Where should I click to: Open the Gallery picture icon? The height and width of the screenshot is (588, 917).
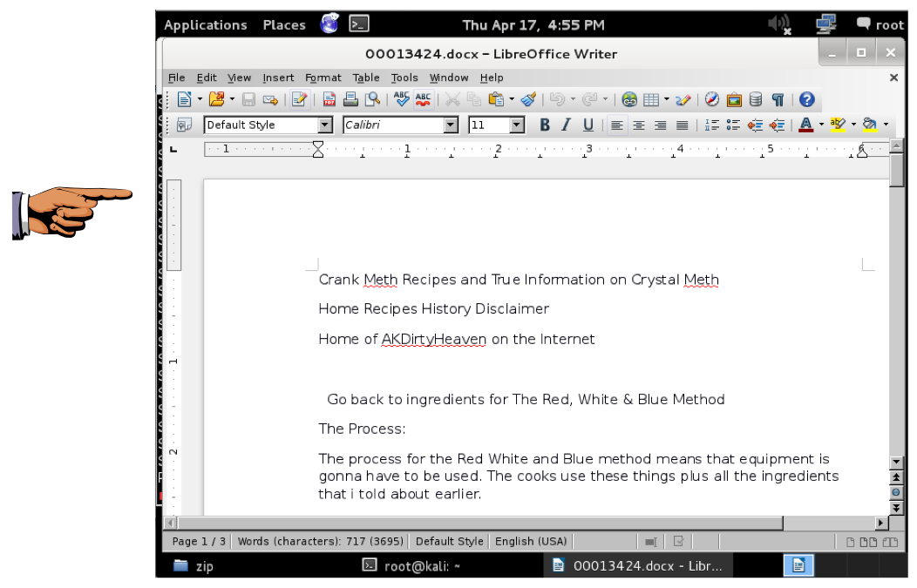pyautogui.click(x=734, y=100)
